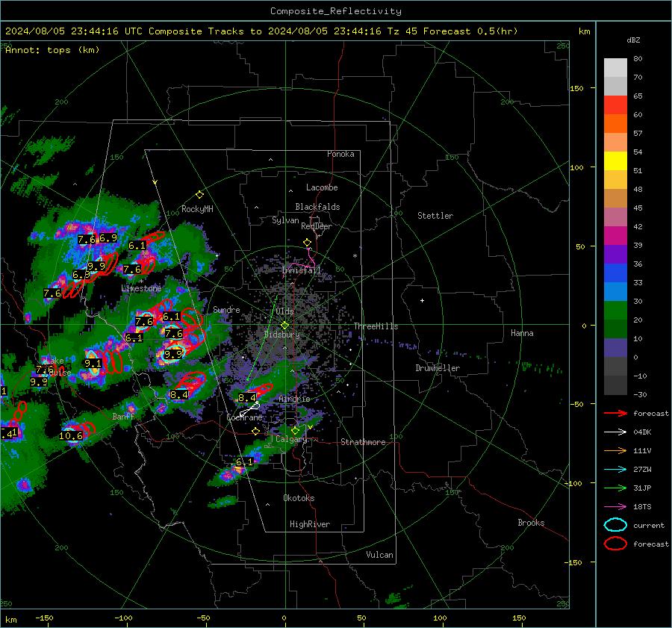Click the Blackfalds city label

pos(317,207)
